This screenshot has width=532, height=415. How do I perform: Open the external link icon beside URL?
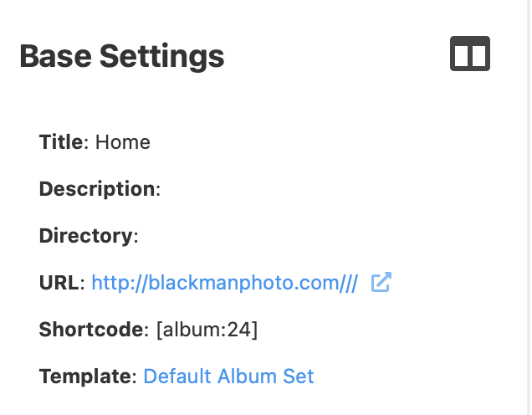pyautogui.click(x=381, y=283)
